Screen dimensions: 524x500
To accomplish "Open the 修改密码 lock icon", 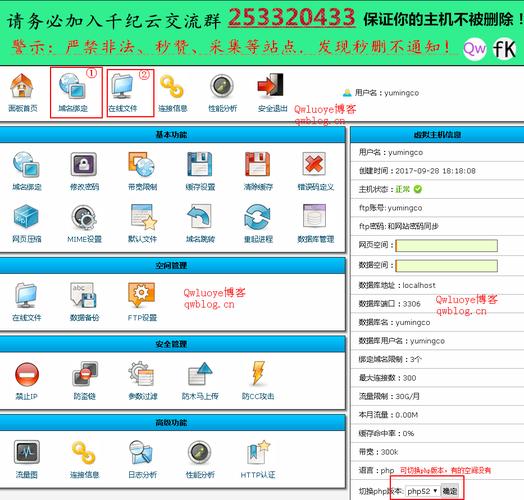I will (84, 164).
